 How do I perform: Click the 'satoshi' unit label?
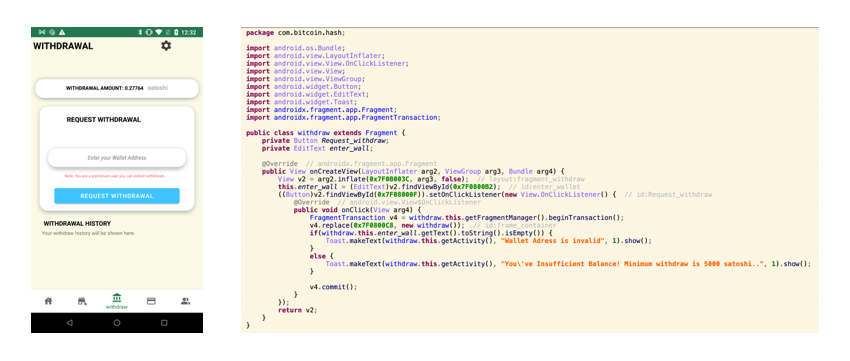[157, 88]
